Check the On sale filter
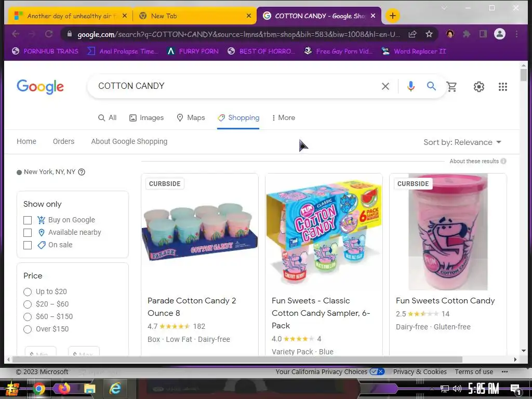Screen dimensions: 532x399 (28, 245)
